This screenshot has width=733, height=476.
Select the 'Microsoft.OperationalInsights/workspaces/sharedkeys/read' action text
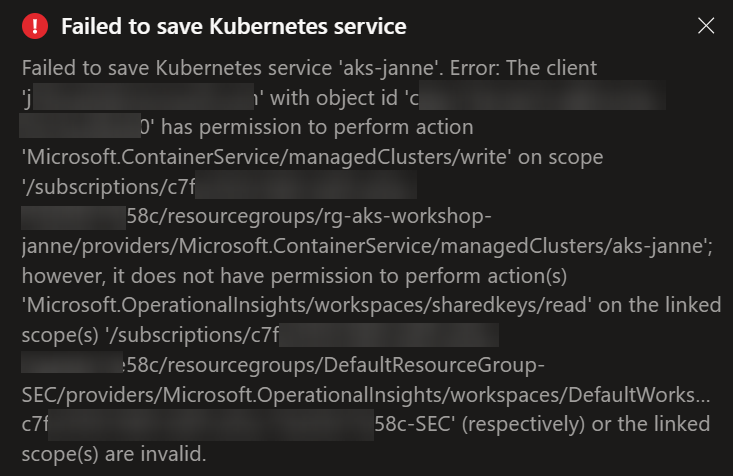pyautogui.click(x=306, y=305)
